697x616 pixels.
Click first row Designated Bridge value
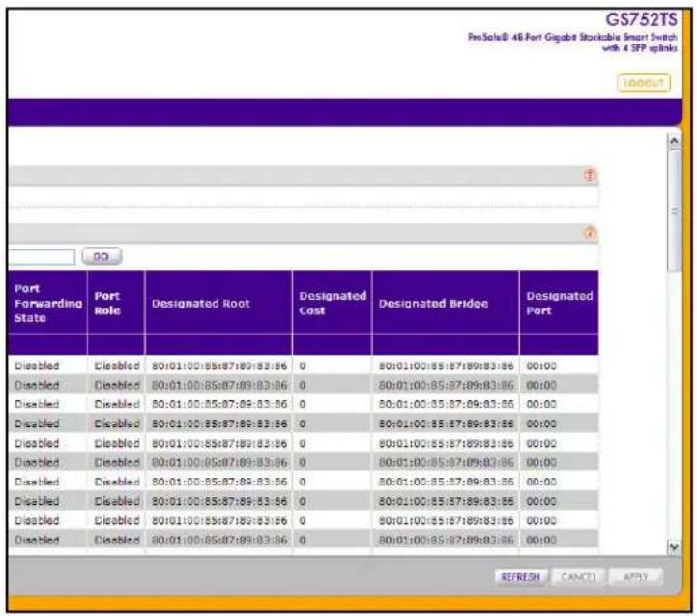click(x=447, y=367)
